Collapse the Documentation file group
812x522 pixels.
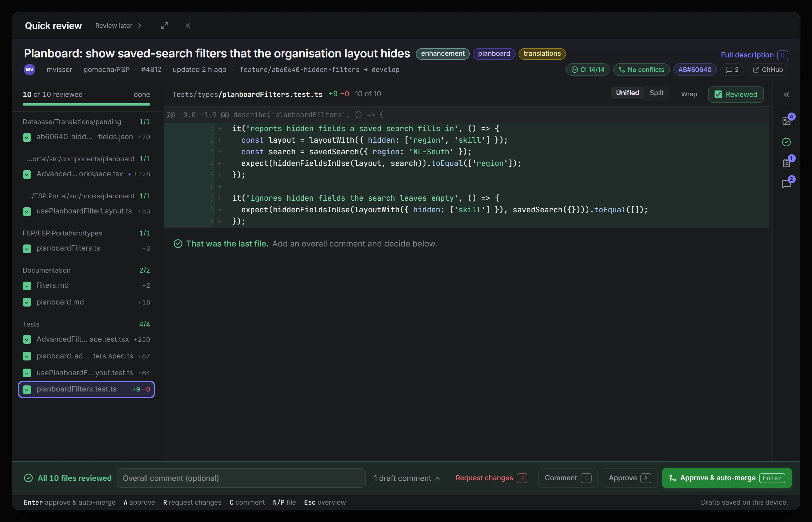(86, 270)
